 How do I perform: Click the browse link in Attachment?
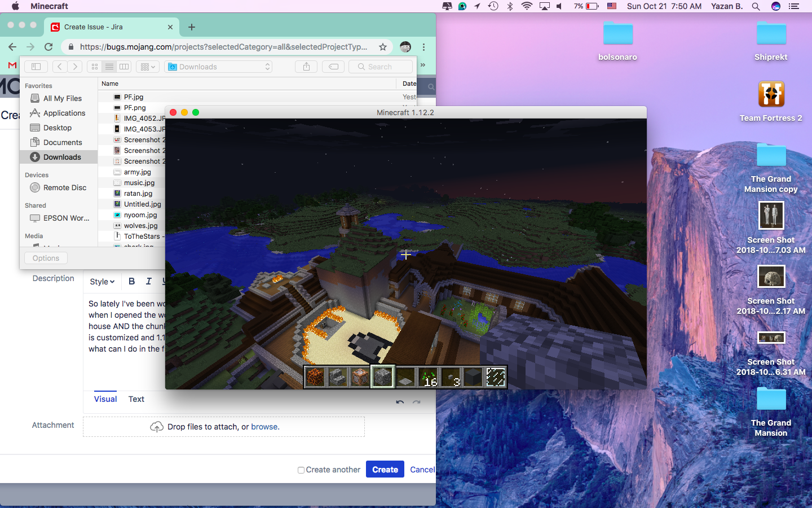[264, 427]
